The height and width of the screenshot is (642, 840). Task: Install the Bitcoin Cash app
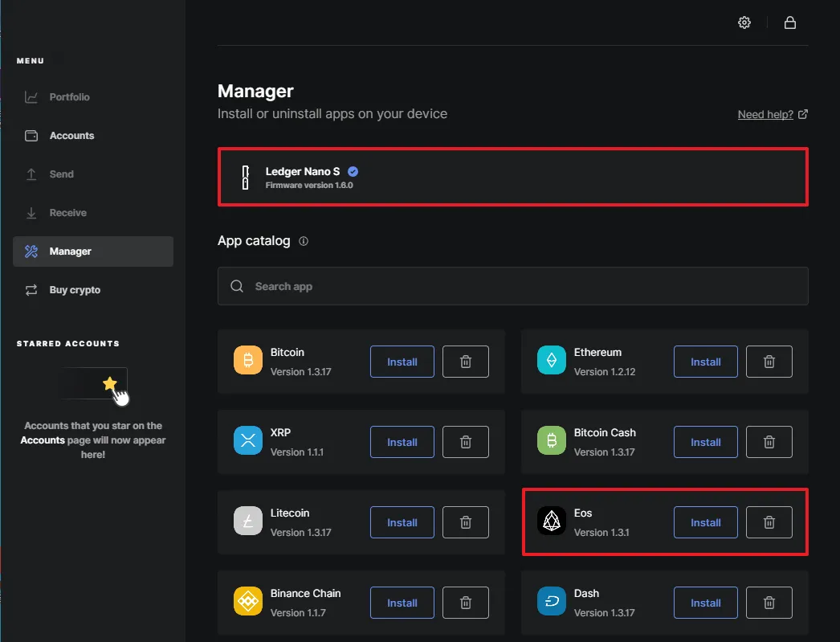(706, 442)
